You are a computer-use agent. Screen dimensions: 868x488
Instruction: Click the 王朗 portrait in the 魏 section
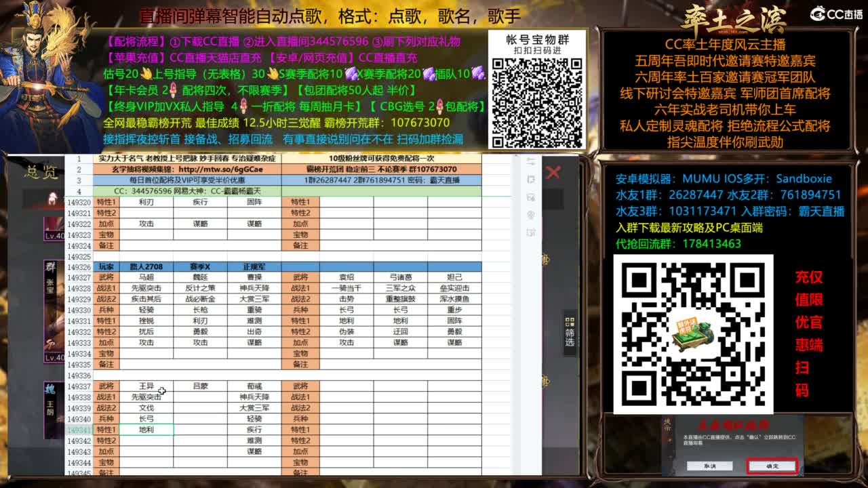coord(51,407)
